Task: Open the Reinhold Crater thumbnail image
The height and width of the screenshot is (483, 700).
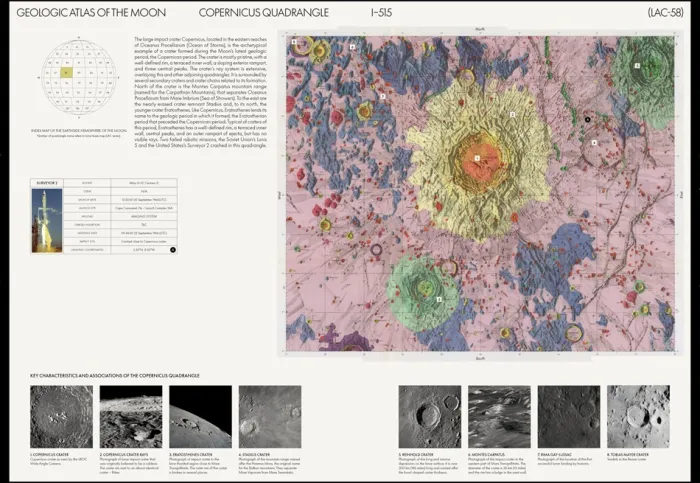Action: 430,416
